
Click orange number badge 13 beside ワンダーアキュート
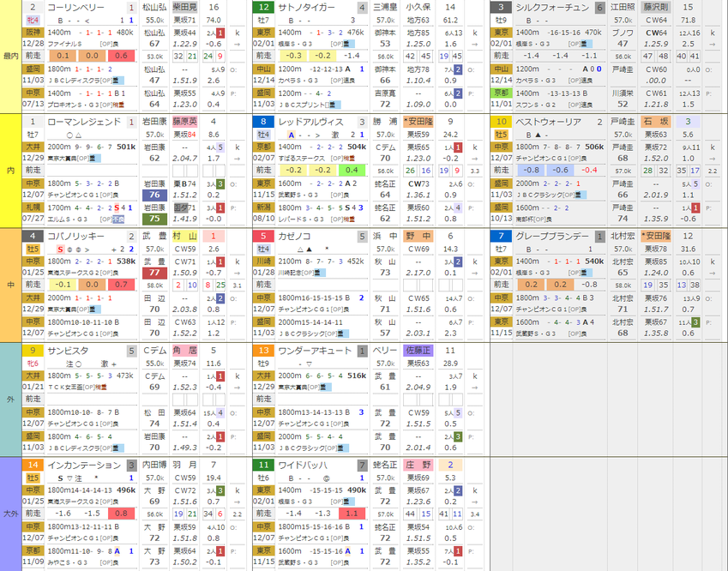tap(263, 351)
